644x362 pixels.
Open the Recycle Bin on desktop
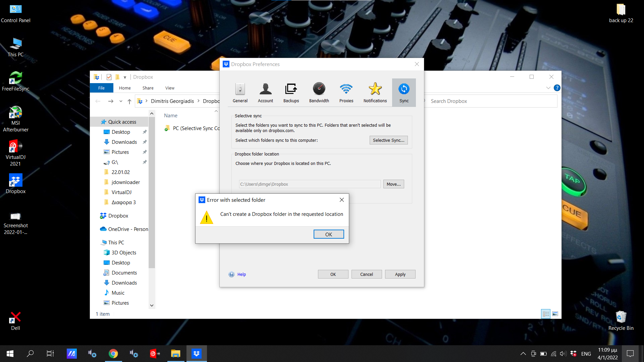pyautogui.click(x=621, y=320)
